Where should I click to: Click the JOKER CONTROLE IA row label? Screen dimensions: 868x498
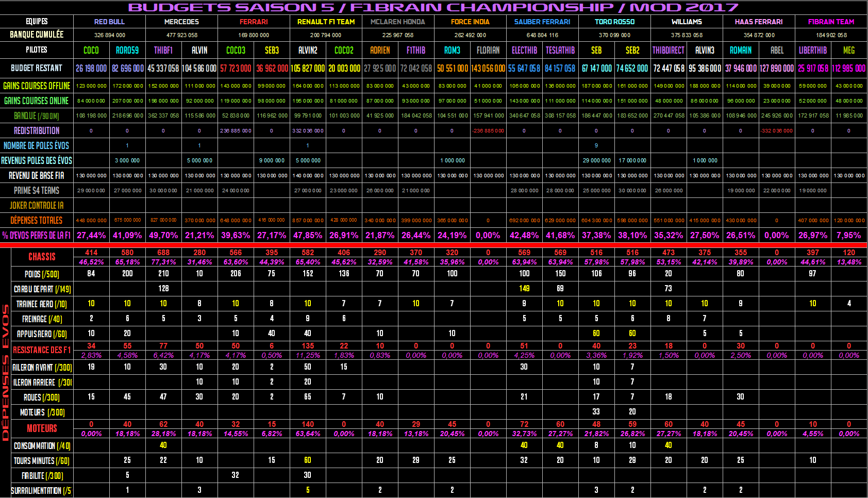(37, 205)
